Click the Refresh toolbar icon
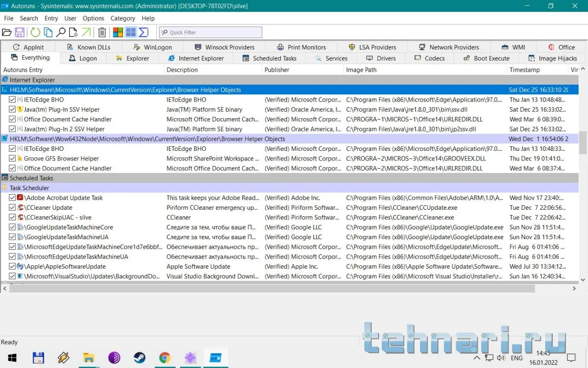The height and width of the screenshot is (368, 588). [35, 32]
